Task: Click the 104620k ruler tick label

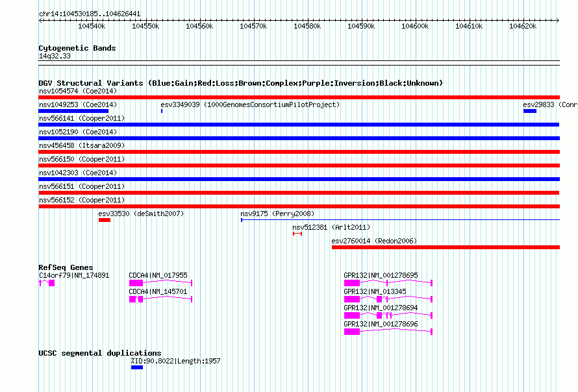Action: point(523,26)
